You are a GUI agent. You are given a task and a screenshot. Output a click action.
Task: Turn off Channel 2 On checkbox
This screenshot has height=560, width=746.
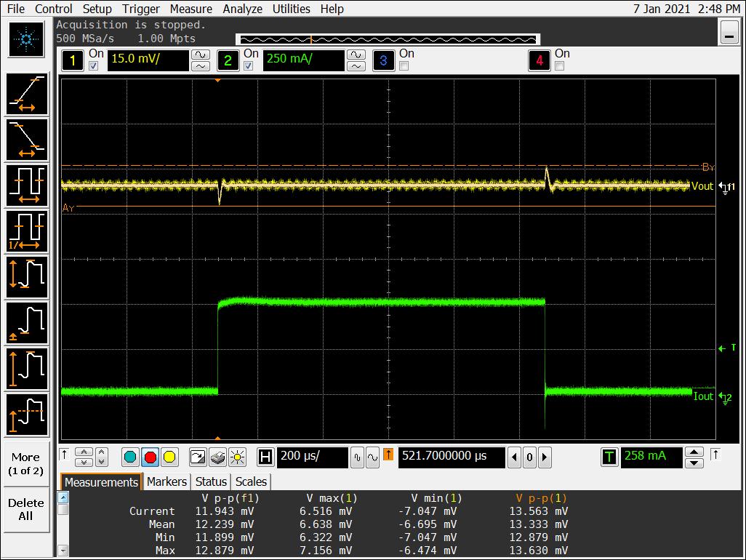point(249,66)
